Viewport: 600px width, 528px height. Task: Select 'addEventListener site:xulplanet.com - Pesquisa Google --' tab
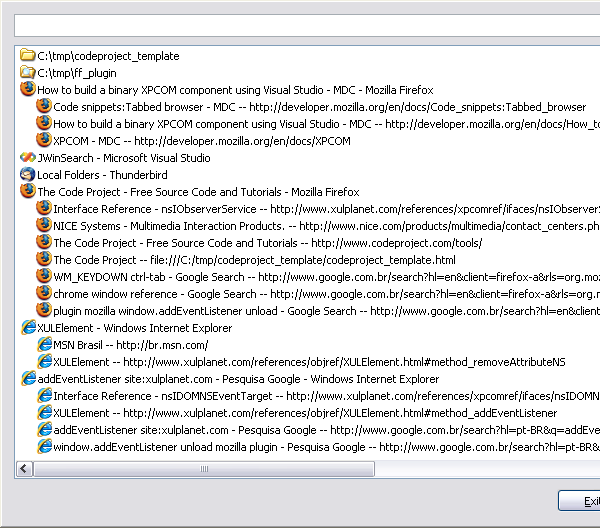[x=326, y=430]
